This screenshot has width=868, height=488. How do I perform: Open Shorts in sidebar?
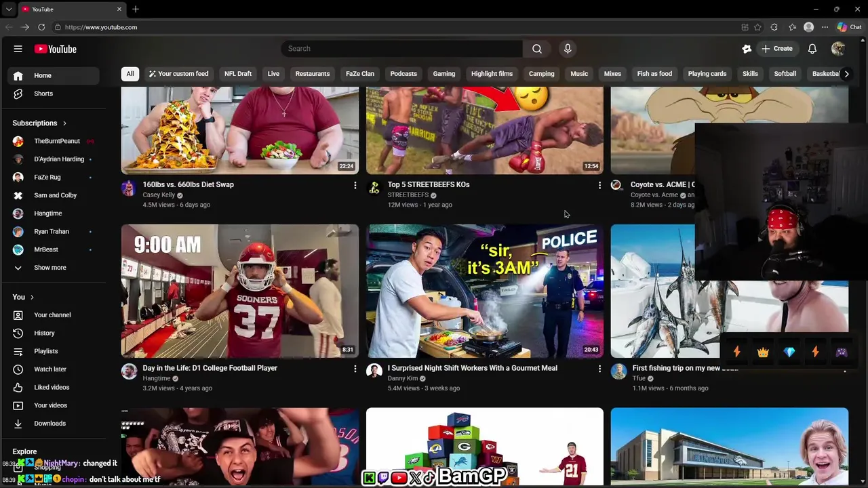pos(53,94)
